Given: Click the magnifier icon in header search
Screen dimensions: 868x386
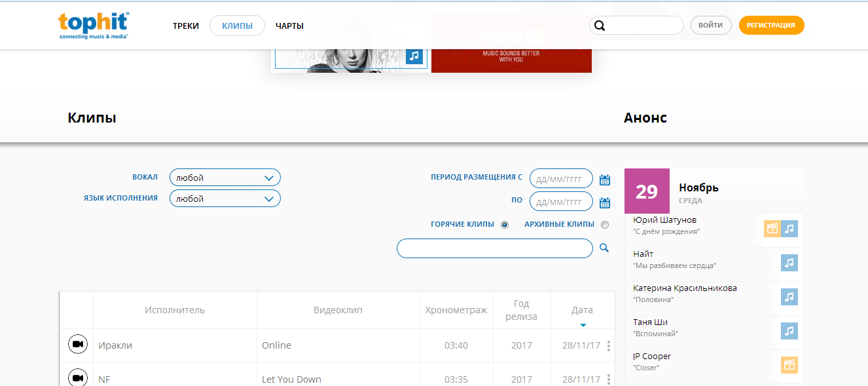Looking at the screenshot, I should 600,26.
